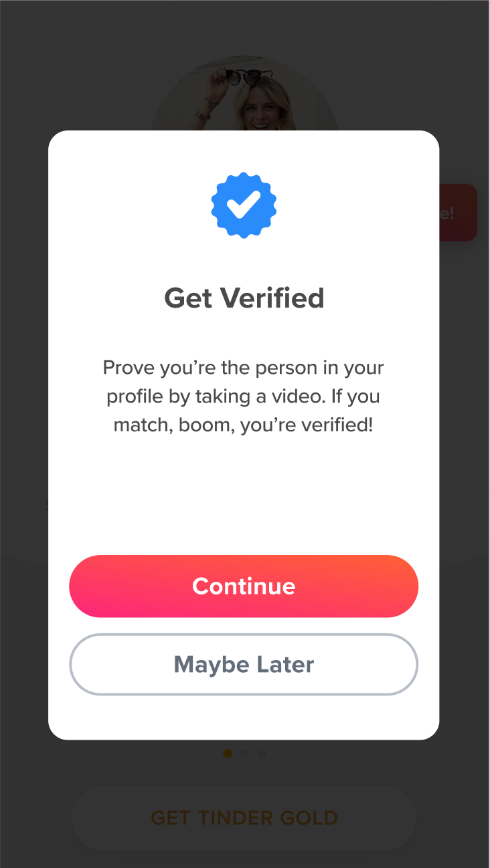This screenshot has width=490, height=868.
Task: Click the Get Verified heading
Action: point(244,298)
